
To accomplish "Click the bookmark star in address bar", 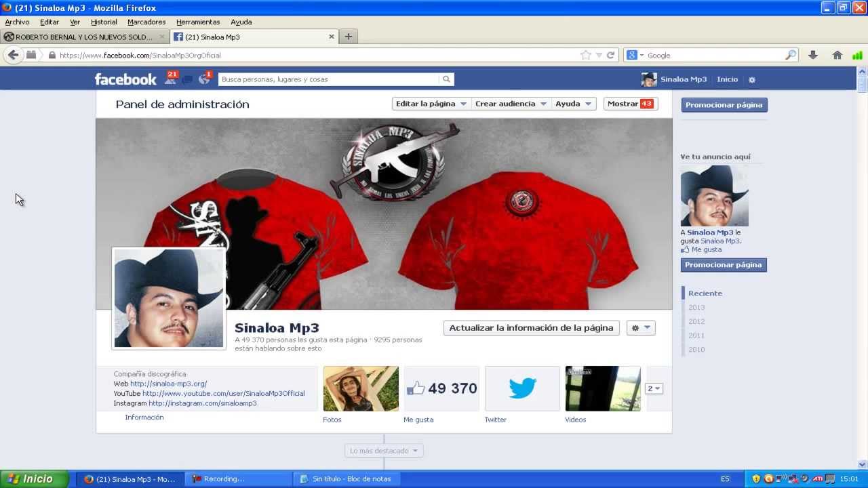I will tap(586, 56).
